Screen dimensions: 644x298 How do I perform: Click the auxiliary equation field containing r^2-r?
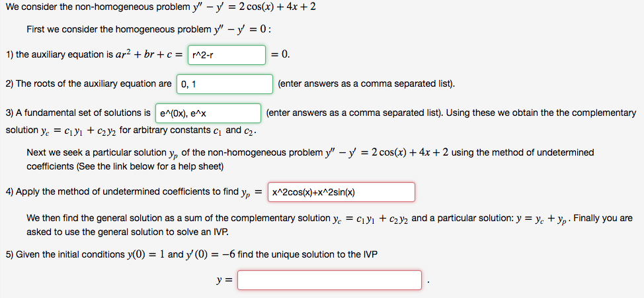(227, 55)
